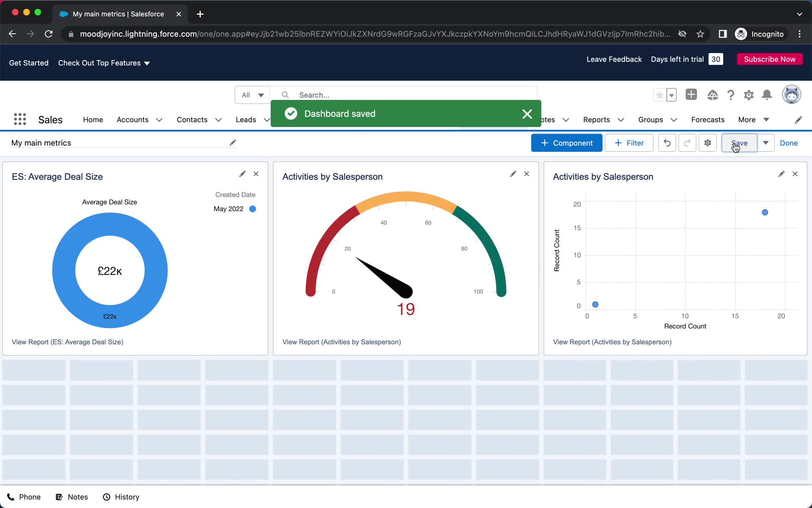The height and width of the screenshot is (508, 812).
Task: Click the favorites star icon
Action: 659,95
